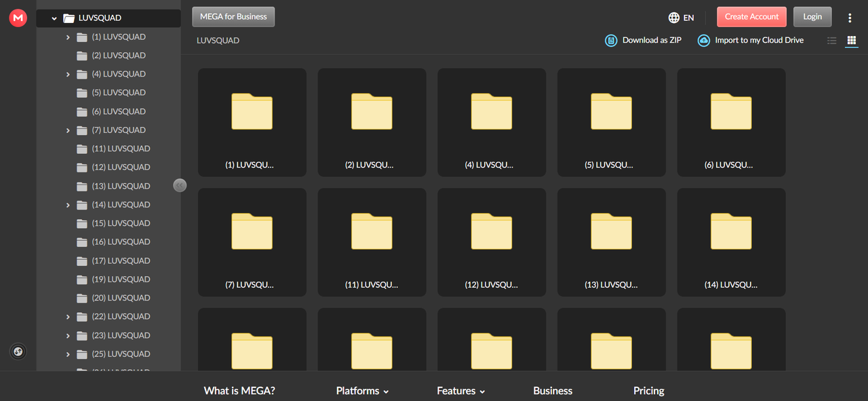Click root LUVSQUAD open-folder icon in tree
Screen dimensions: 868x401
(68, 18)
